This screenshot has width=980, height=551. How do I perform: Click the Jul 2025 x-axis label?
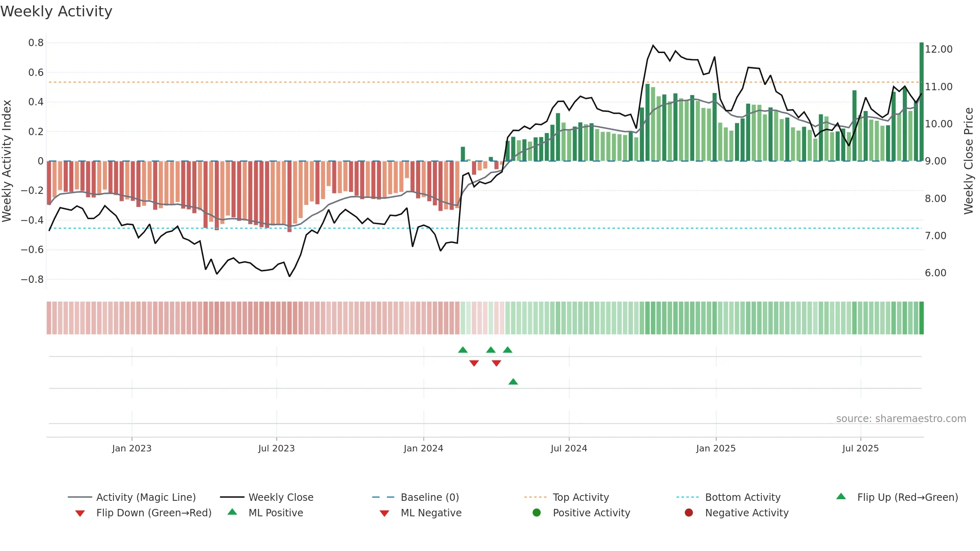(860, 448)
